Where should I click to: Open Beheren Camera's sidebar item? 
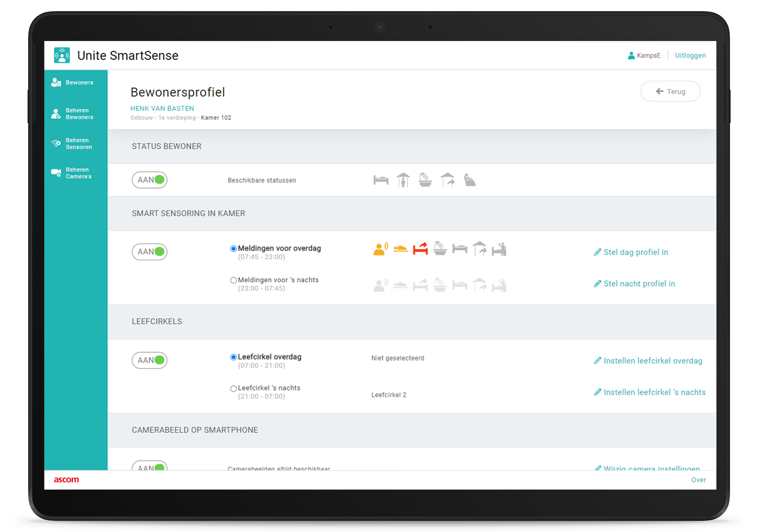coord(73,173)
